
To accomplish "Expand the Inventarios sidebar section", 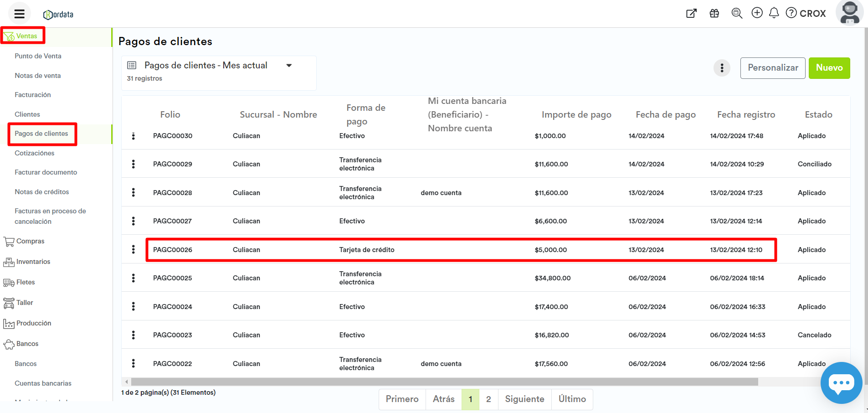I will coord(33,262).
